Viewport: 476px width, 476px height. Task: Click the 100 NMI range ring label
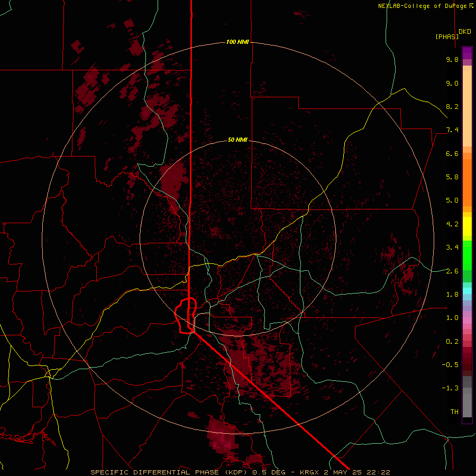(x=237, y=42)
